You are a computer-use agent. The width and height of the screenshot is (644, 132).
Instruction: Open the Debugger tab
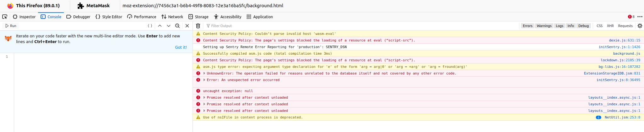click(x=78, y=17)
